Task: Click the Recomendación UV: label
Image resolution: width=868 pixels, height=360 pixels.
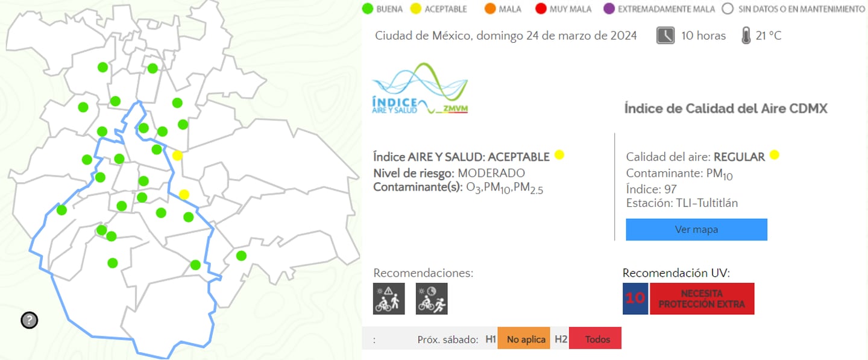Action: click(676, 273)
